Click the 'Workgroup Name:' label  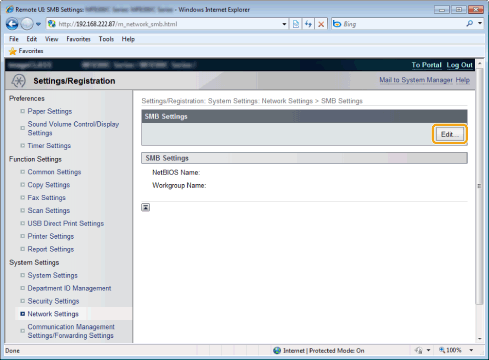pos(179,185)
